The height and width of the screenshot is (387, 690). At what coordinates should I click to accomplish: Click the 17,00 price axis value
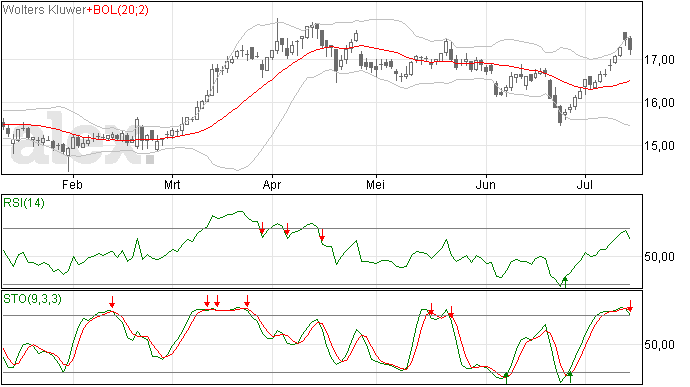tap(659, 59)
